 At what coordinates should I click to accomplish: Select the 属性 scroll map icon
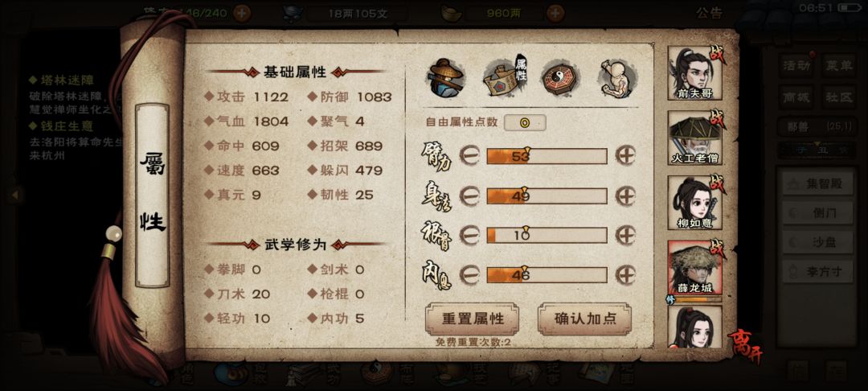(504, 77)
